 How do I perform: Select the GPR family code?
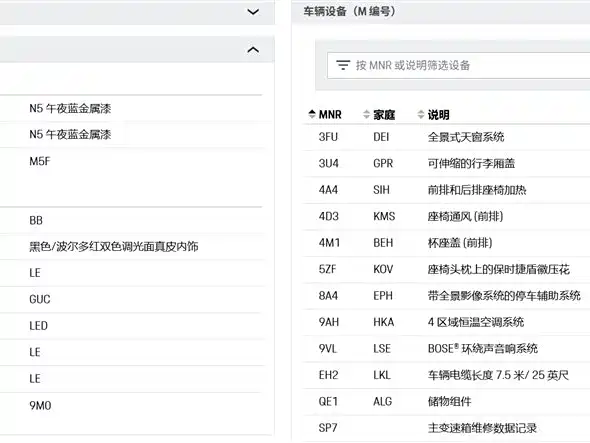[x=383, y=163]
